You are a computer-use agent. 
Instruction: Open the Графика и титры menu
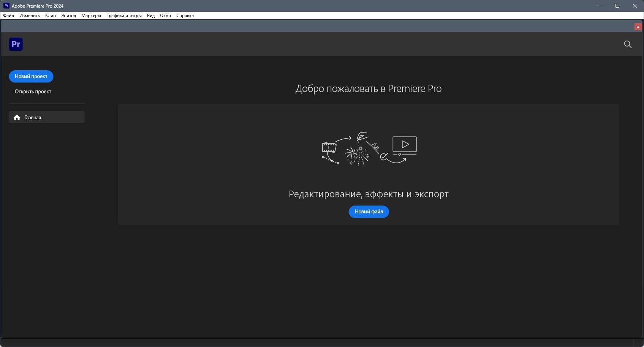pyautogui.click(x=124, y=16)
